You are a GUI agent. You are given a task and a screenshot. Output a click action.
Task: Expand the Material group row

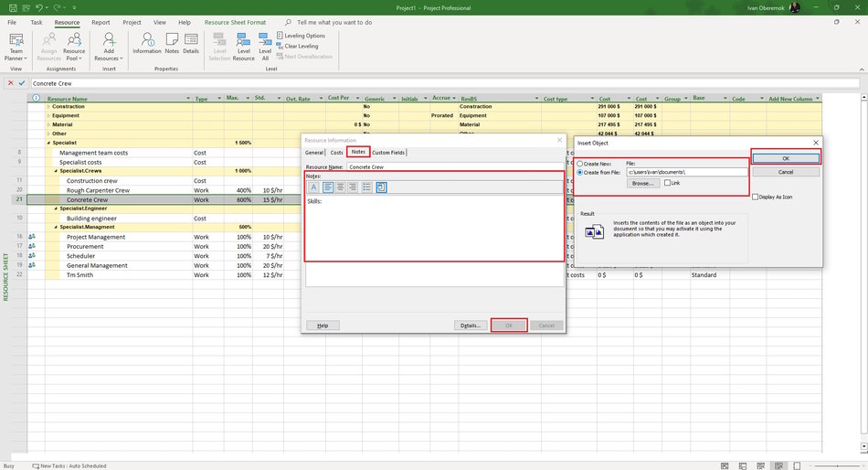point(48,124)
